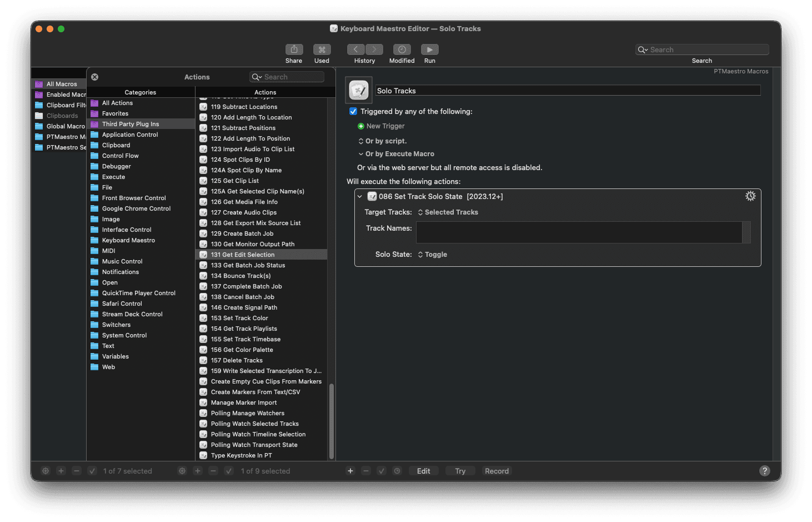Delete the selected macro with minus button
Screen dimensions: 812x522
click(213, 471)
